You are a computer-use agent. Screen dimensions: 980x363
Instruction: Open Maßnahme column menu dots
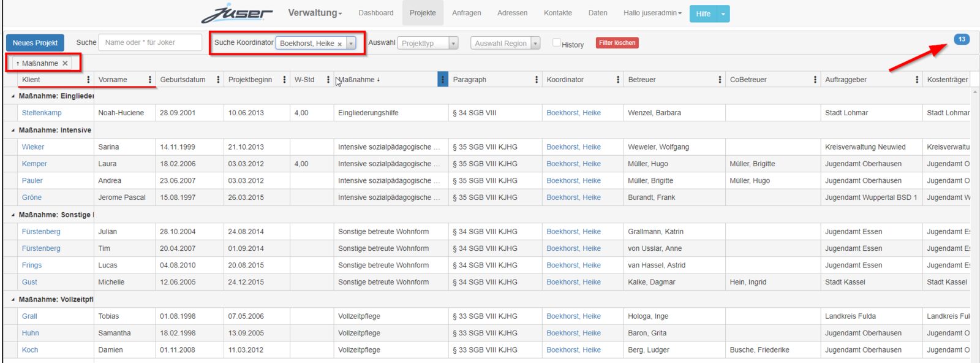pyautogui.click(x=443, y=80)
